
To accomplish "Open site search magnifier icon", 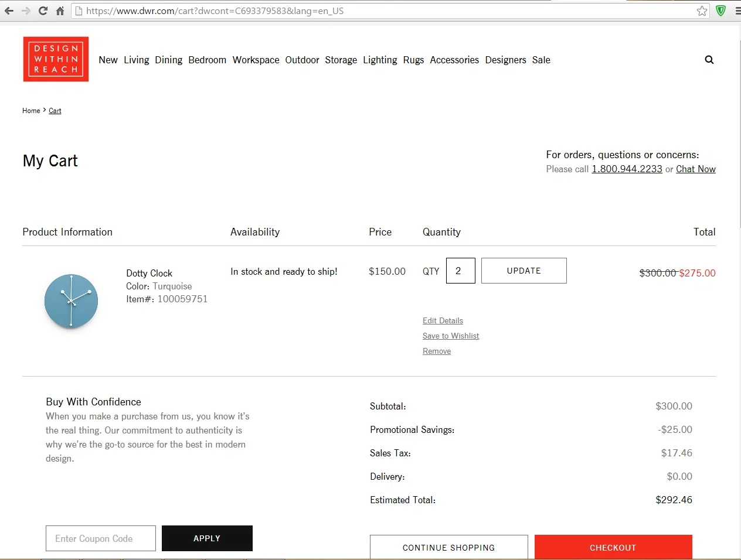I will click(x=709, y=60).
